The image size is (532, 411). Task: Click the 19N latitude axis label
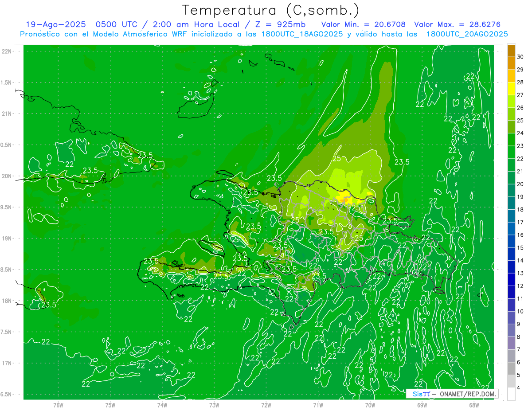tap(7, 239)
